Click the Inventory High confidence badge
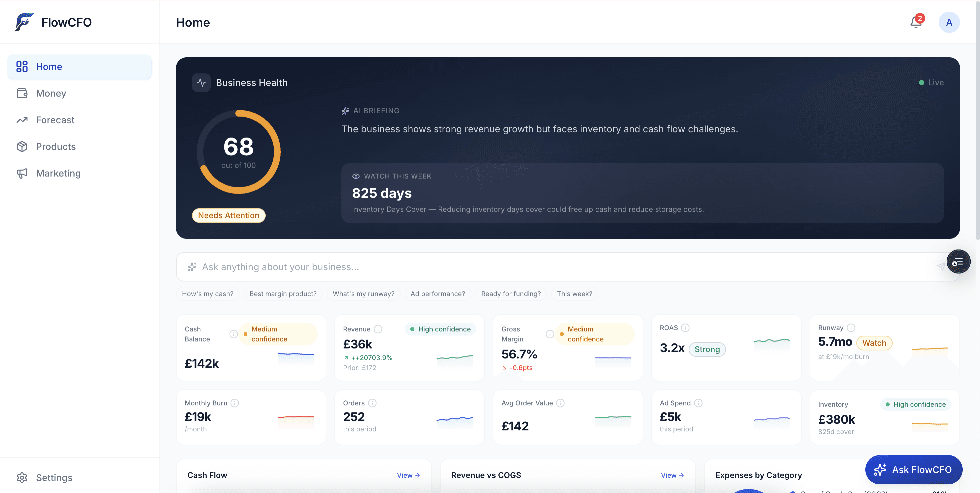This screenshot has width=980, height=493. (x=915, y=404)
